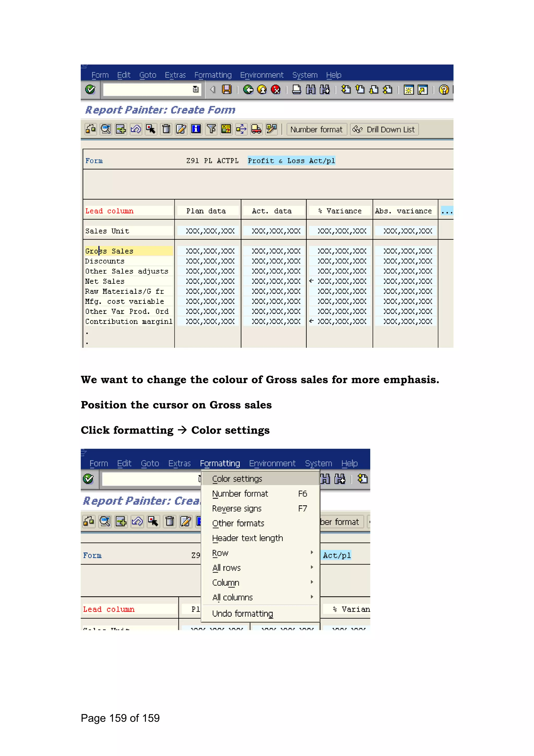Click Lead column header in upper form
The image size is (534, 756).
(129, 211)
